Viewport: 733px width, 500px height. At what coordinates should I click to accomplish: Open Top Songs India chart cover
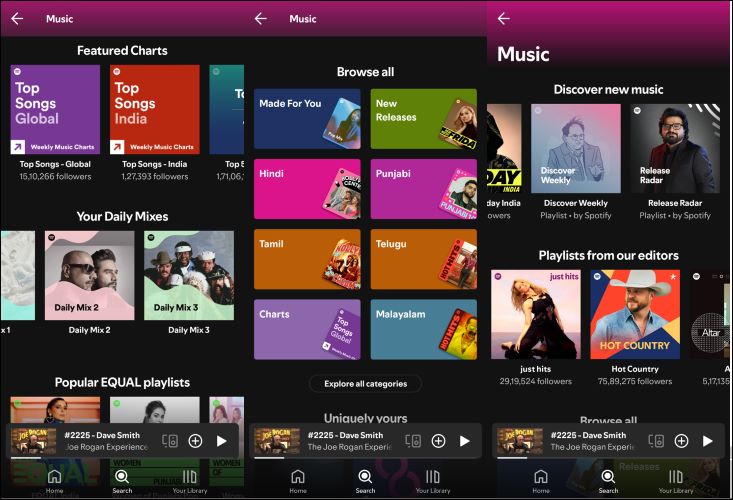[x=155, y=109]
